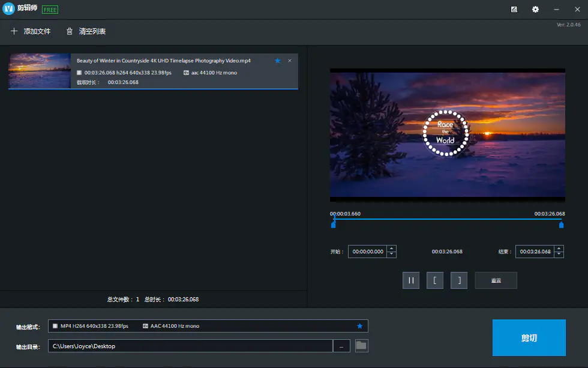Pause the video playback
This screenshot has height=368, width=588.
point(411,280)
